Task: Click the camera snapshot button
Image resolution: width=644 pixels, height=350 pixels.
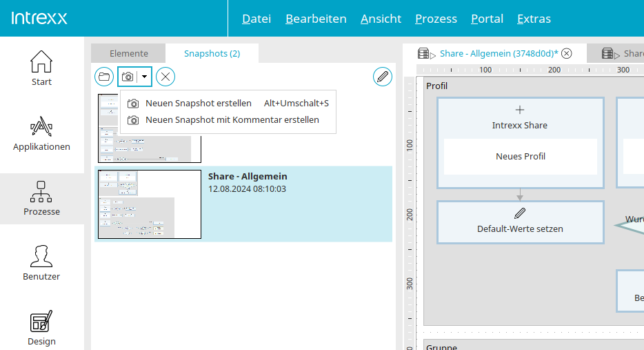Action: (128, 77)
